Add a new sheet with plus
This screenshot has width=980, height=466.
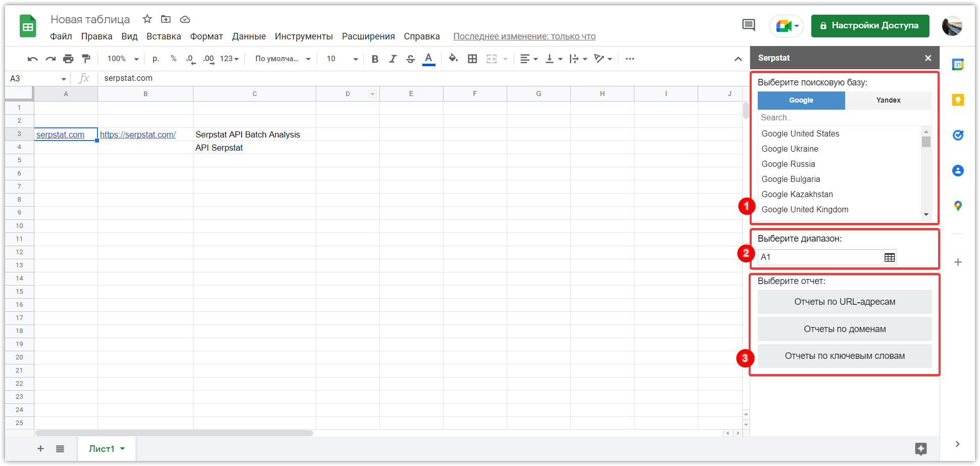40,449
